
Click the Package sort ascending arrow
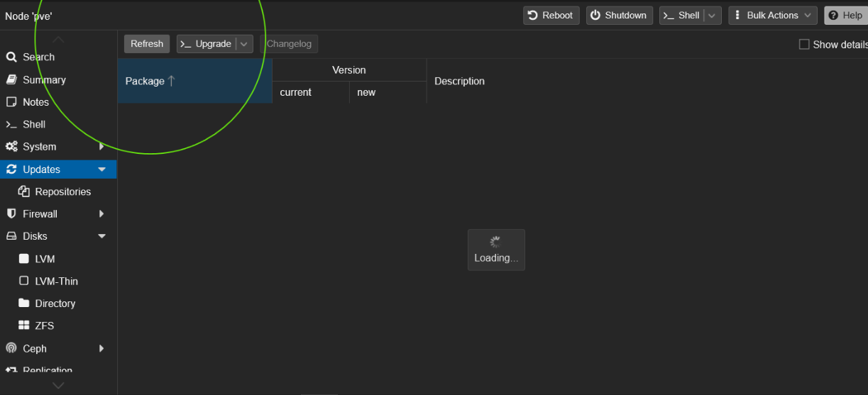(x=171, y=81)
